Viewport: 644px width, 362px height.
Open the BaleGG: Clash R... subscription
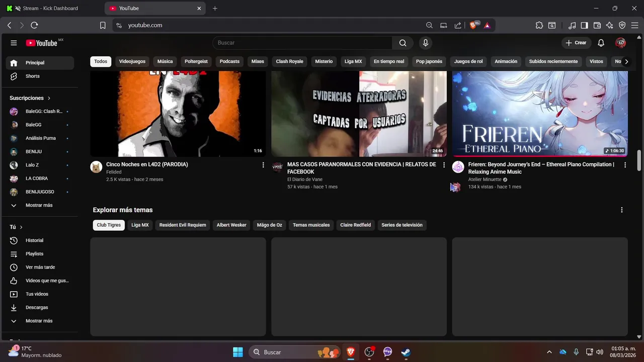tap(40, 111)
